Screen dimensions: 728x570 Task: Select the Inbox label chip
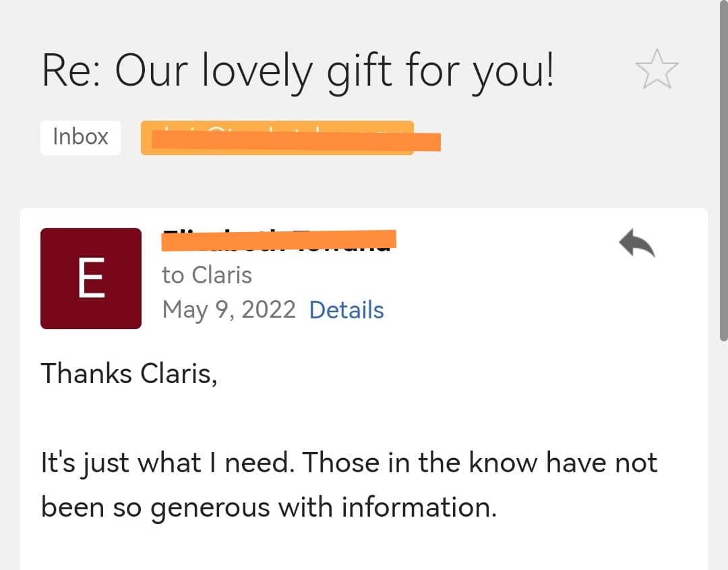pyautogui.click(x=80, y=137)
